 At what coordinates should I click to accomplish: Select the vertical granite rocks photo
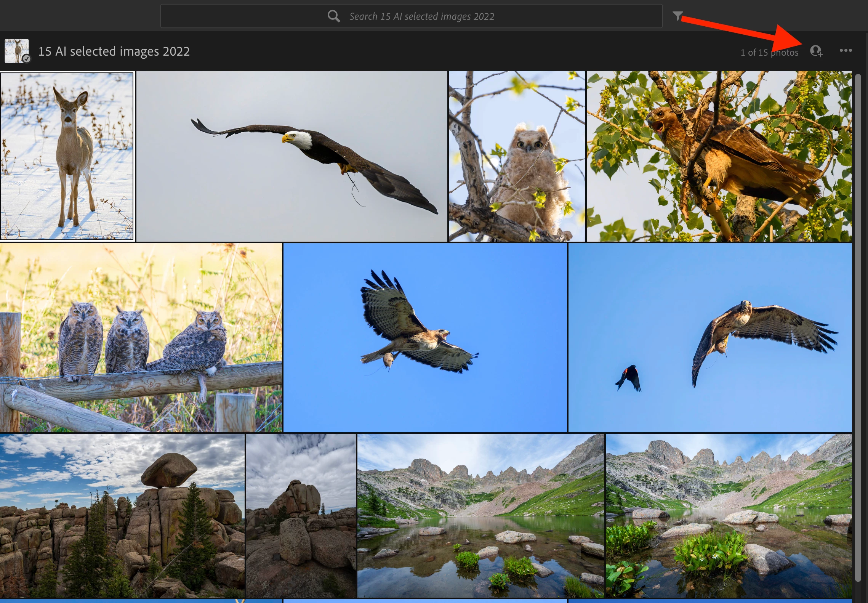click(x=301, y=515)
